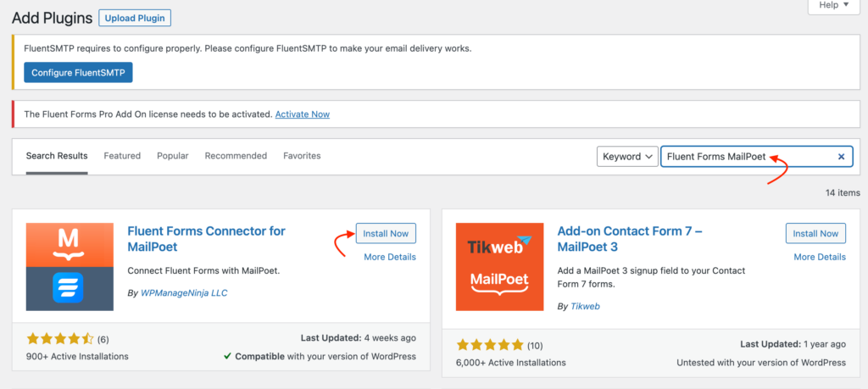Open the Keyword search type dropdown
The width and height of the screenshot is (868, 389).
pos(627,157)
